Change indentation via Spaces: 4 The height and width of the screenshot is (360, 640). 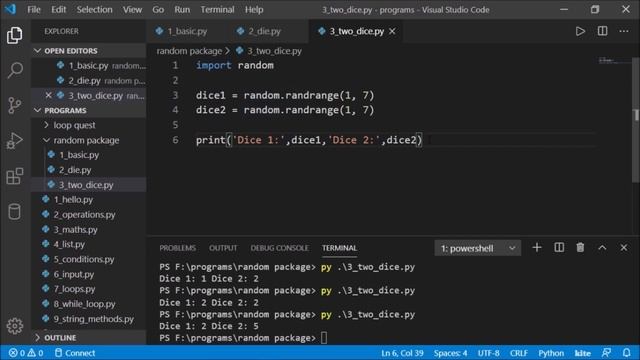coord(450,353)
